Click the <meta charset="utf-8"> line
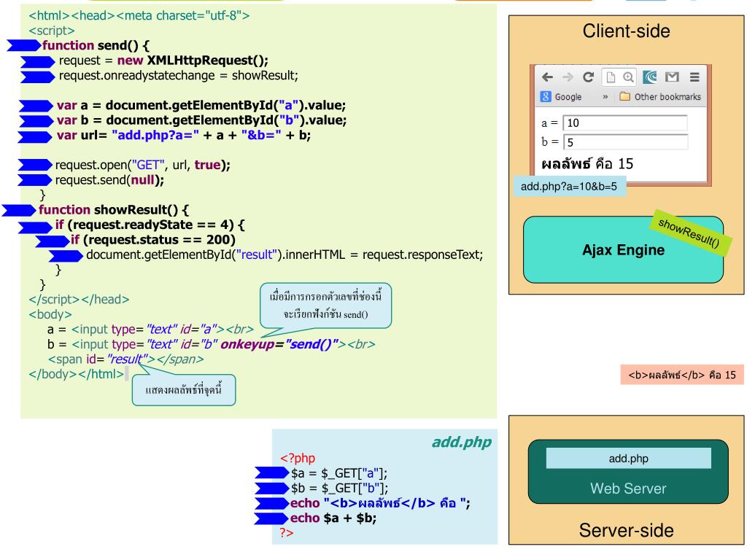Image resolution: width=747 pixels, height=560 pixels. pos(139,16)
